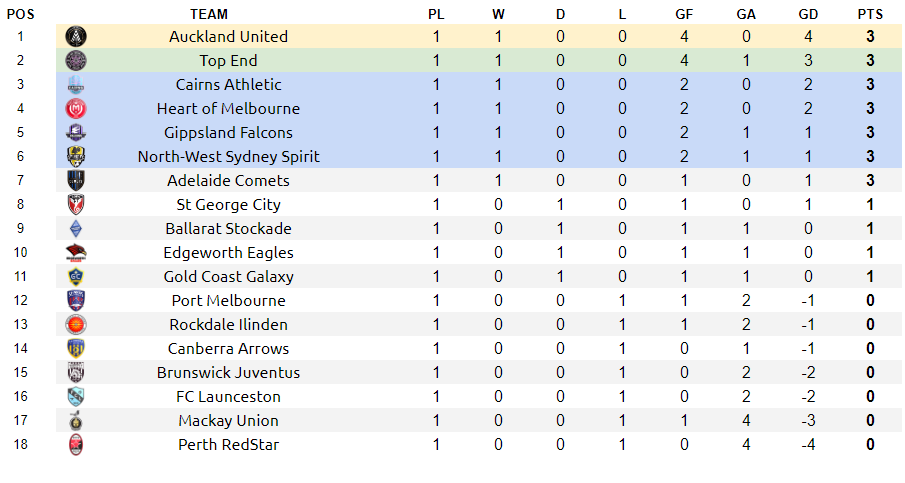Image resolution: width=905 pixels, height=483 pixels.
Task: Click the Auckland United club crest
Action: click(76, 37)
